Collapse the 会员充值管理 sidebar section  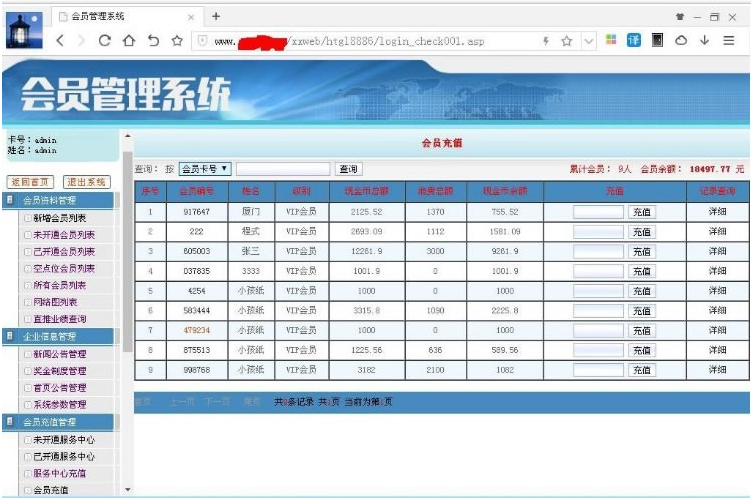pyautogui.click(x=58, y=422)
